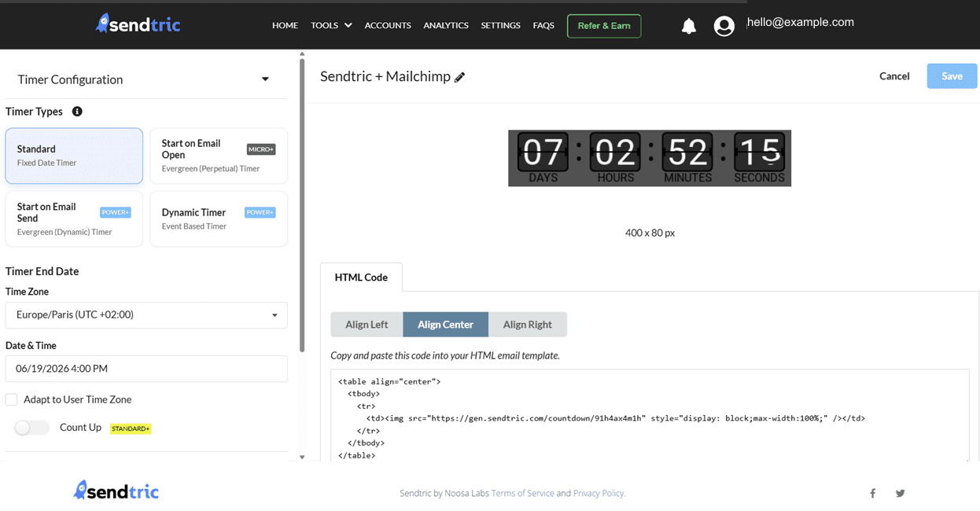
Task: Show Timer Types info tooltip icon
Action: coord(77,112)
